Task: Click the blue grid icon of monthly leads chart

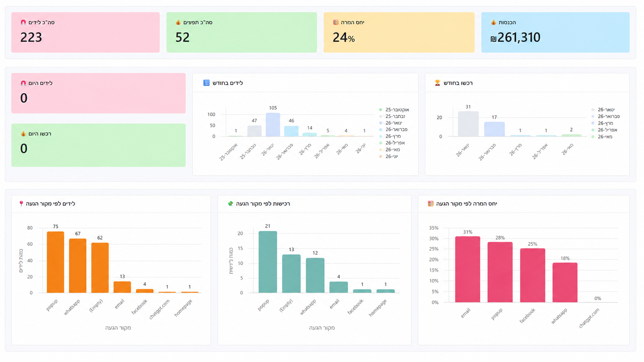Action: 206,83
